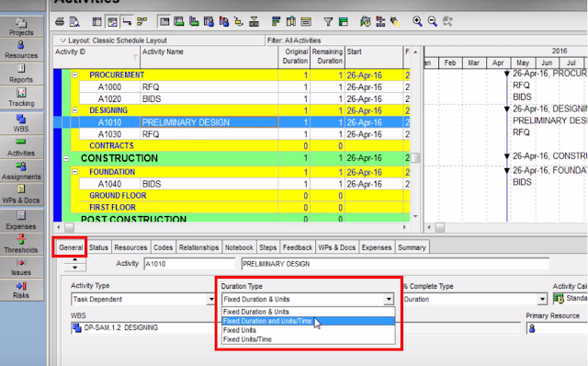588x366 pixels.
Task: Switch to Activity Network view icon
Action: 142,22
